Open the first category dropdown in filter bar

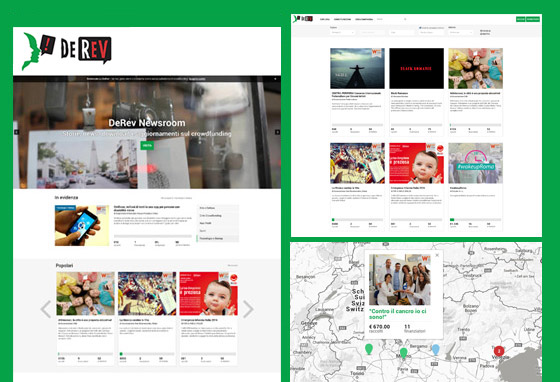click(342, 32)
